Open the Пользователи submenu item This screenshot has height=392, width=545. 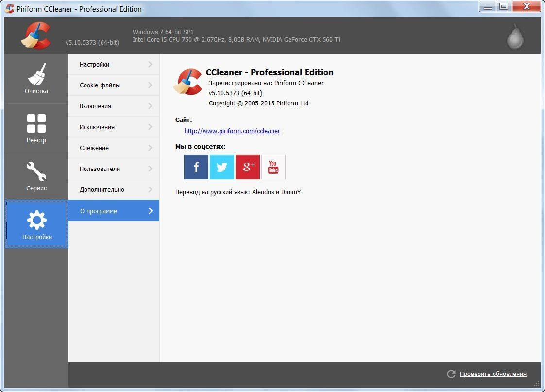point(114,169)
